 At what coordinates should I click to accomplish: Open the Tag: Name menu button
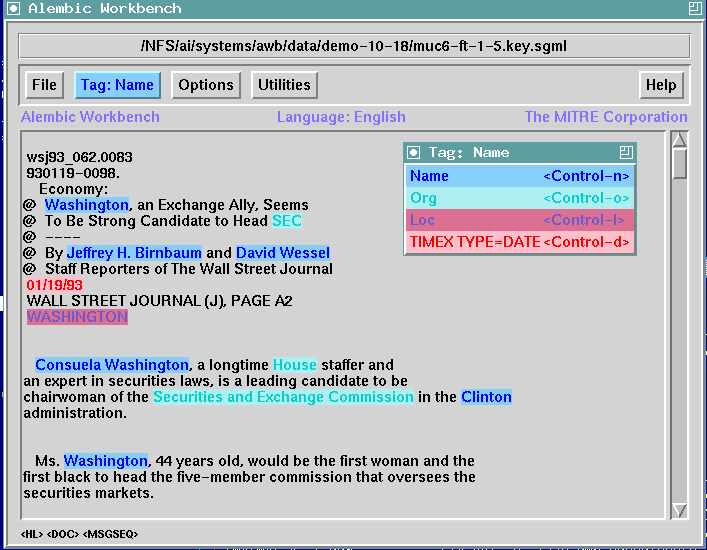click(117, 85)
